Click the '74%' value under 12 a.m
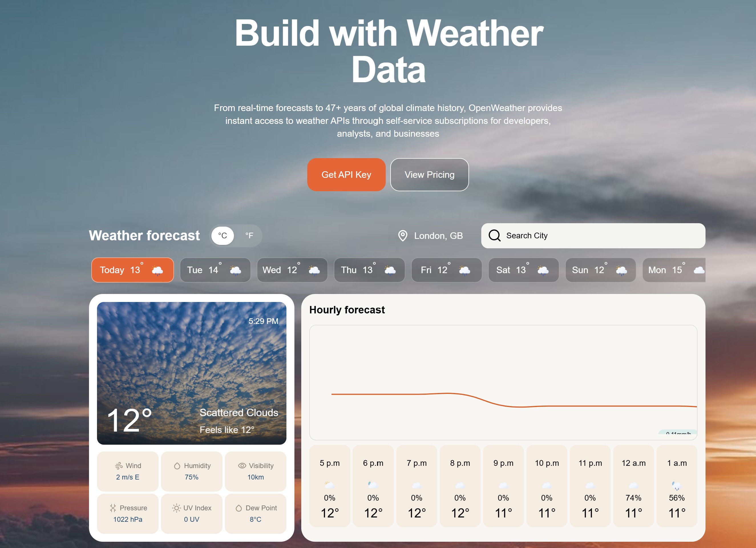 point(633,498)
